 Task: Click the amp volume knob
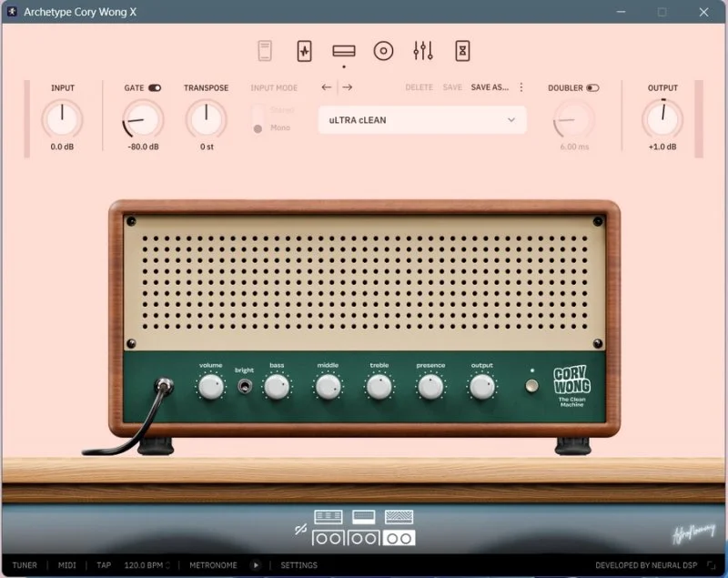pos(211,386)
